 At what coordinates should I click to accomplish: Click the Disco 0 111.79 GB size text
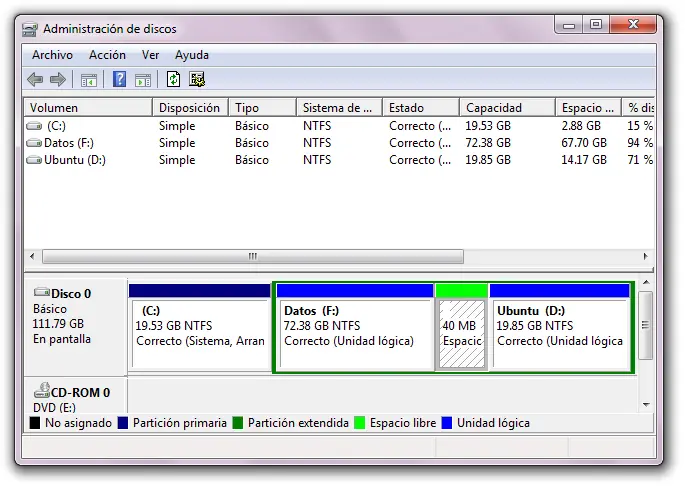click(58, 324)
